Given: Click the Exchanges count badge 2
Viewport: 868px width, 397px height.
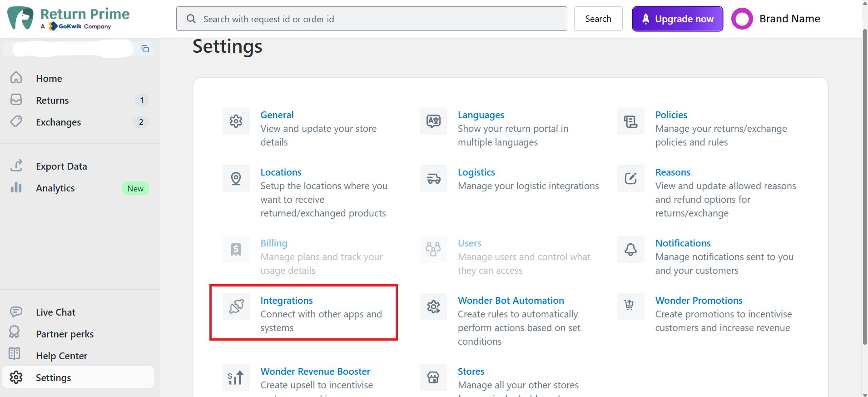Looking at the screenshot, I should coord(141,122).
